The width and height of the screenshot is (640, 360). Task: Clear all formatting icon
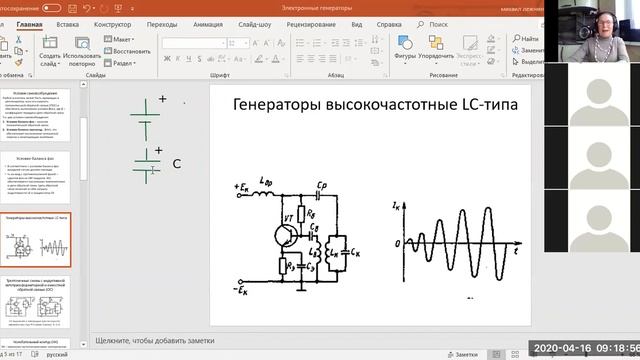click(x=281, y=43)
